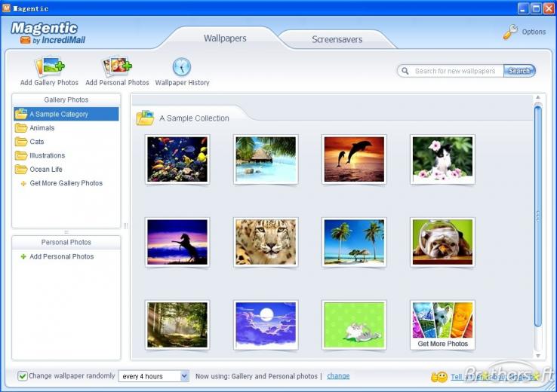Click the gallery scroll up arrow

coord(538,97)
